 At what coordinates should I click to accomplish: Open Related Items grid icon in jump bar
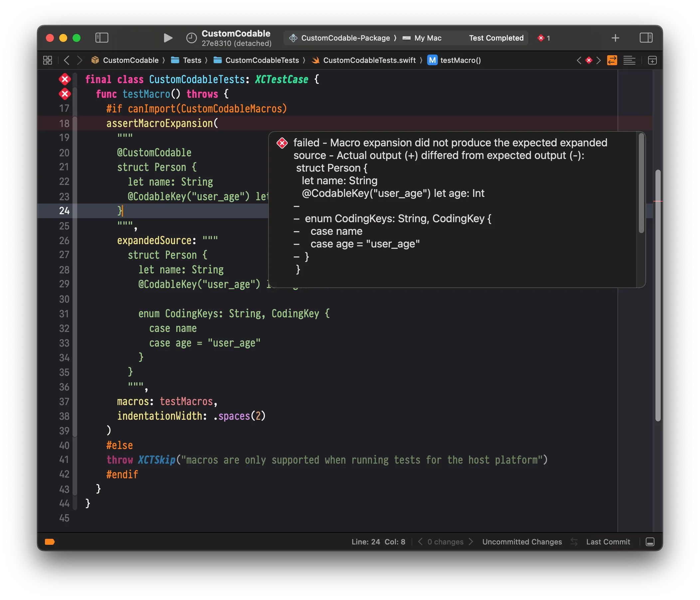[47, 60]
